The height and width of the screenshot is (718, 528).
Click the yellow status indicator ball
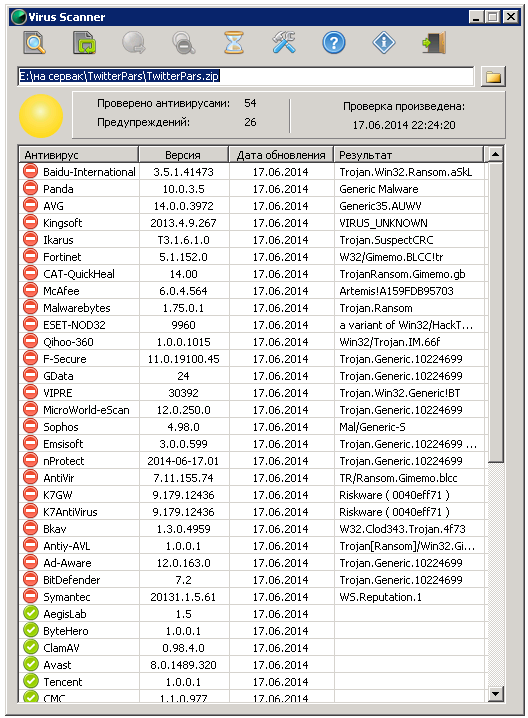click(x=41, y=116)
